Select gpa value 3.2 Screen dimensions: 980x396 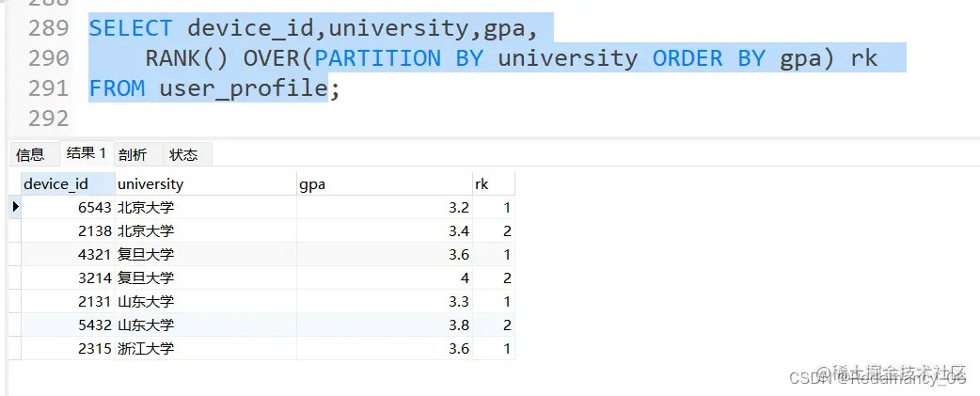(385, 207)
